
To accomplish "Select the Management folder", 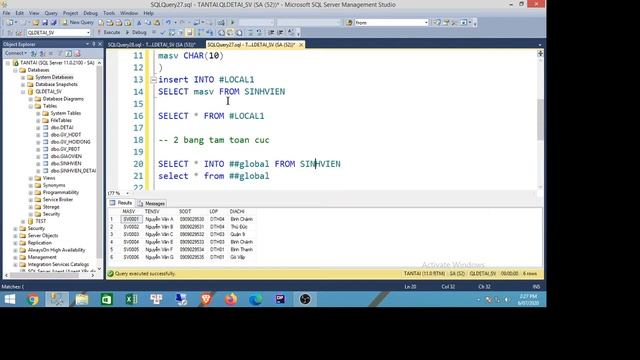I will 42,257.
